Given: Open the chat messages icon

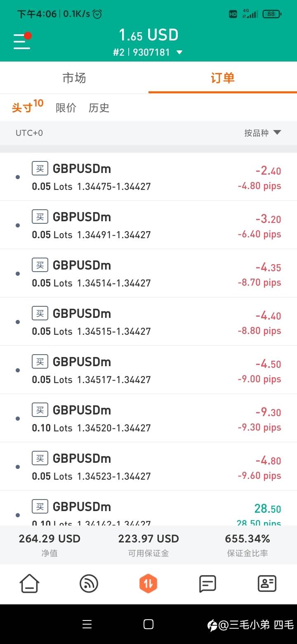Looking at the screenshot, I should 207,584.
